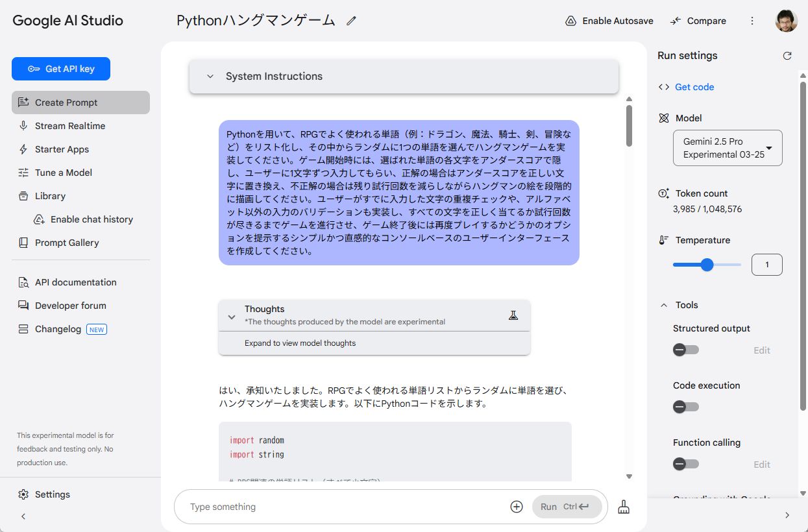
Task: Click the flask icon on the Thoughts card
Action: (513, 315)
